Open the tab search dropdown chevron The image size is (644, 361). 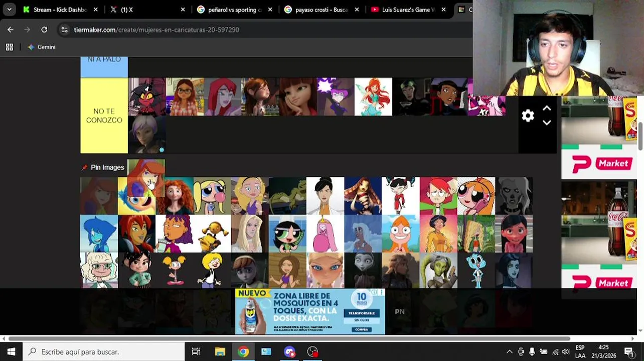tap(9, 10)
